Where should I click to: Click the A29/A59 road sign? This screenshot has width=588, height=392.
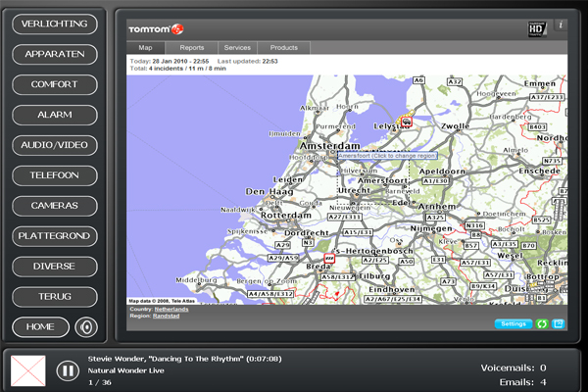pos(283,258)
